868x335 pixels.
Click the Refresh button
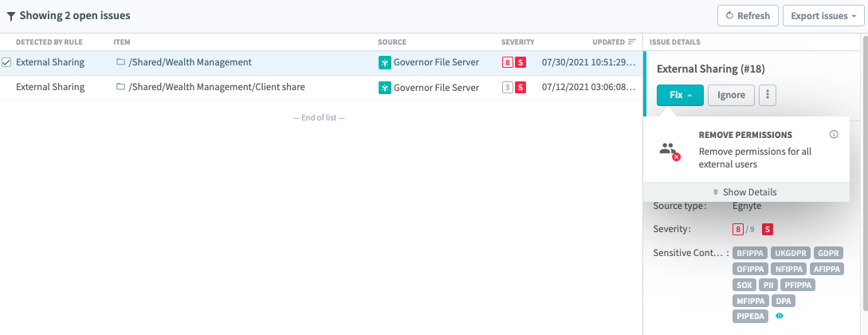[x=748, y=16]
